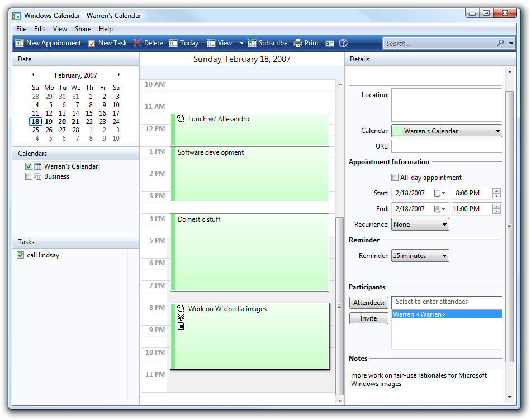Image resolution: width=531 pixels, height=420 pixels.
Task: Select the Software development appointment
Action: 250,174
